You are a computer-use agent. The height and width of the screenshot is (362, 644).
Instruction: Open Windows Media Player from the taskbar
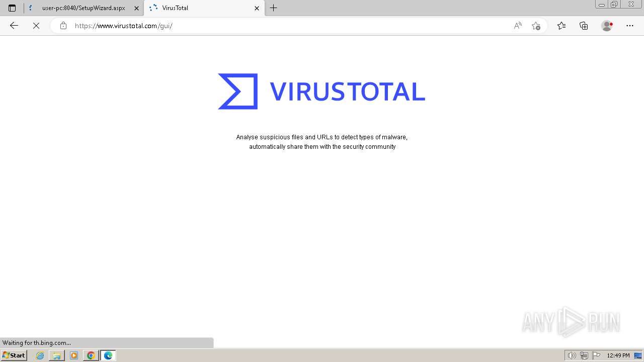(74, 355)
